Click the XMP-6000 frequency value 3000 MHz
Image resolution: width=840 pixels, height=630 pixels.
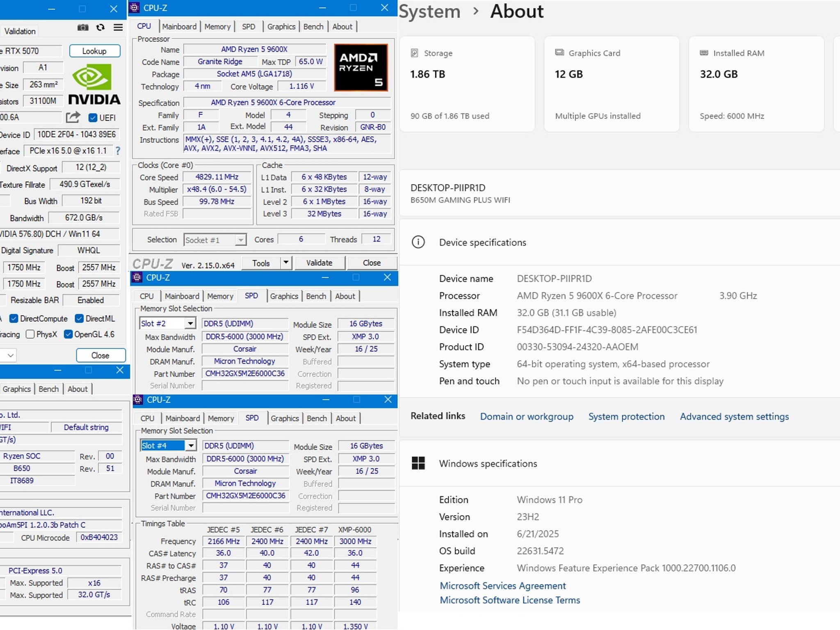coord(355,541)
